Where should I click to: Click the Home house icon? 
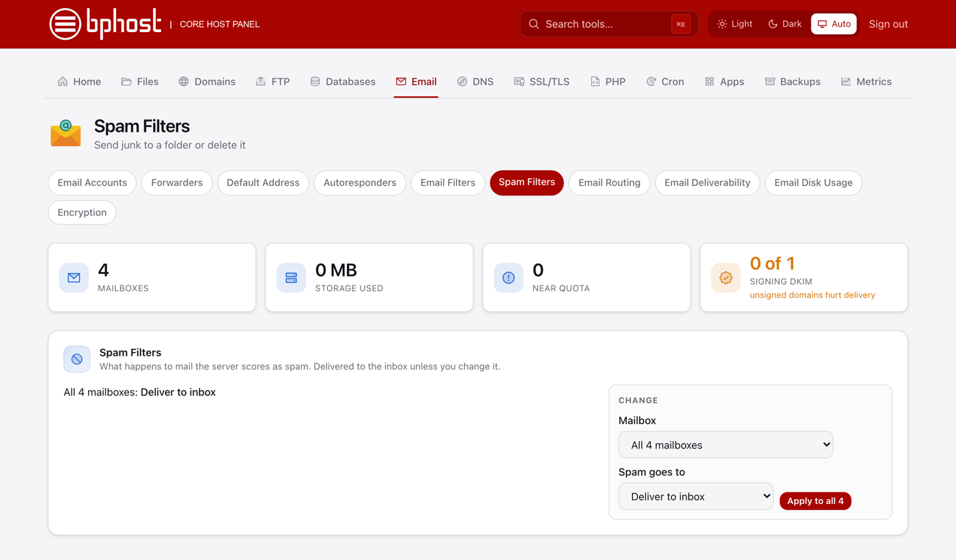[63, 81]
